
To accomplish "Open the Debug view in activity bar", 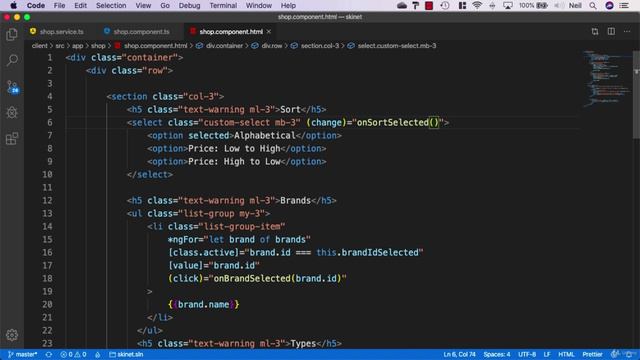I will pos(12,112).
